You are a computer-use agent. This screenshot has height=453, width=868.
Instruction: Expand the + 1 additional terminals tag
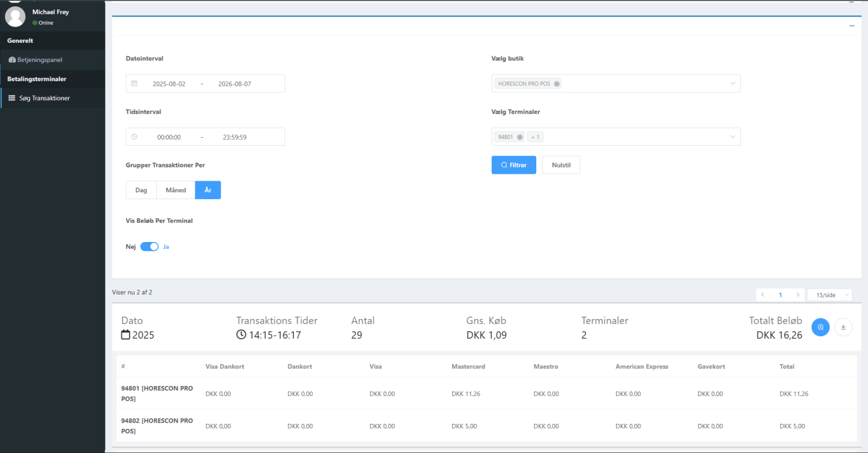coord(535,137)
